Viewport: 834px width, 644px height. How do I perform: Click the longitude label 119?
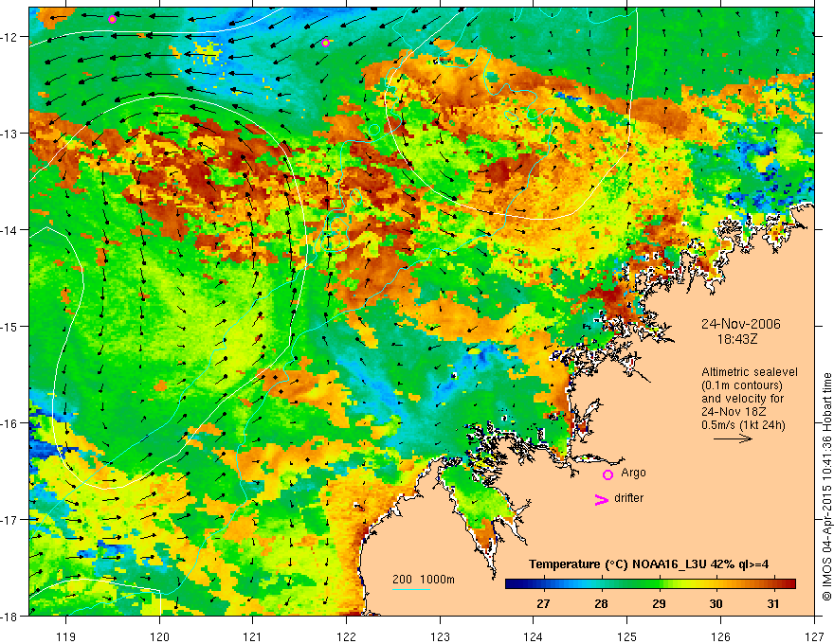click(x=66, y=636)
